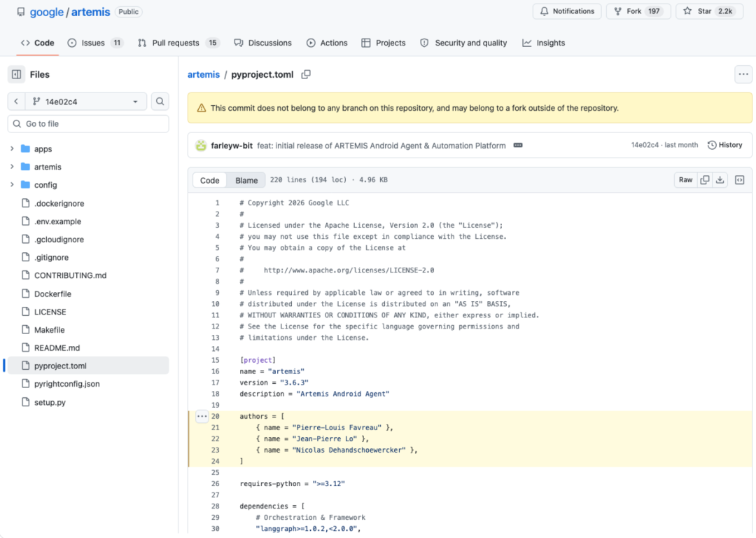The height and width of the screenshot is (538, 756).
Task: Switch to the Code view toggle
Action: [210, 180]
